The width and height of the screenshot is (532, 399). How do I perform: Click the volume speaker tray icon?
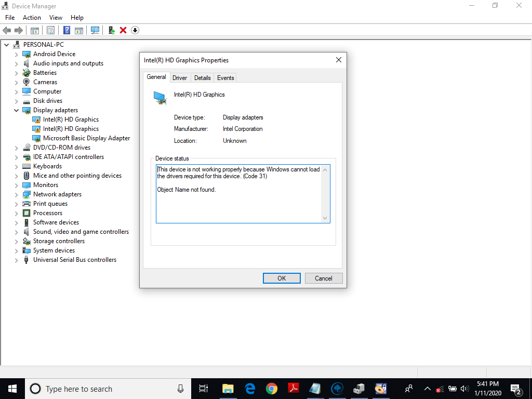point(464,389)
